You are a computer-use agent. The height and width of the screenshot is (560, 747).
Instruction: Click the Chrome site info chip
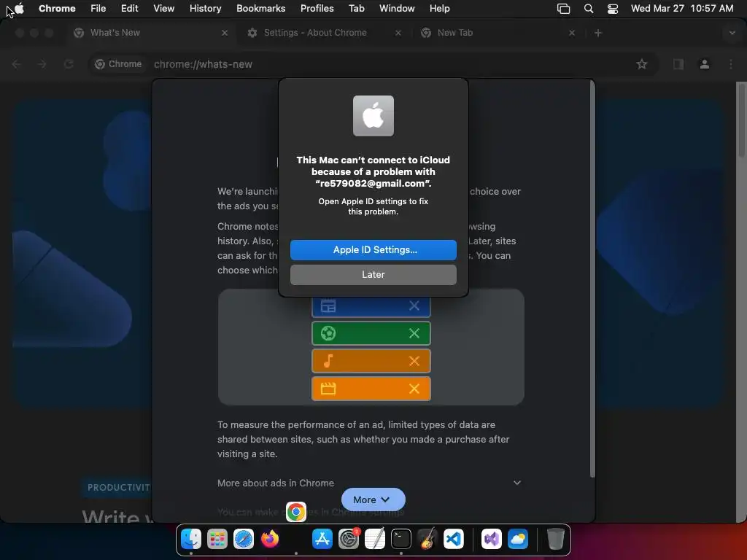point(118,64)
